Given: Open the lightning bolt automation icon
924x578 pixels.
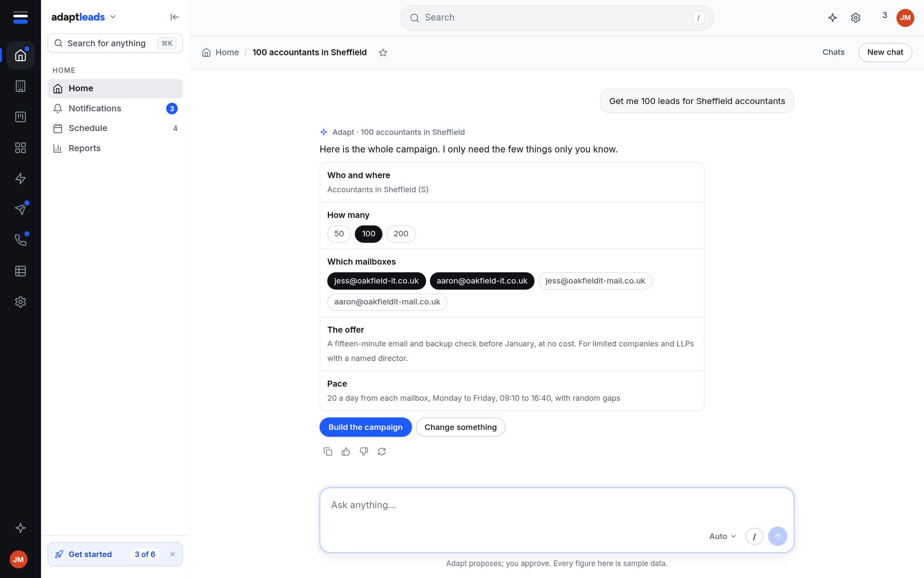Looking at the screenshot, I should [21, 178].
